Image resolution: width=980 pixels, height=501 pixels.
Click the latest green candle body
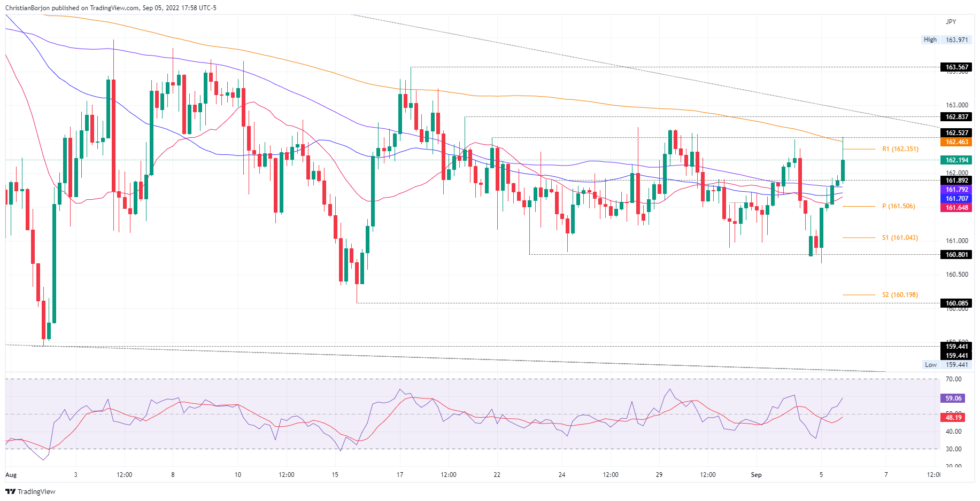click(x=843, y=170)
